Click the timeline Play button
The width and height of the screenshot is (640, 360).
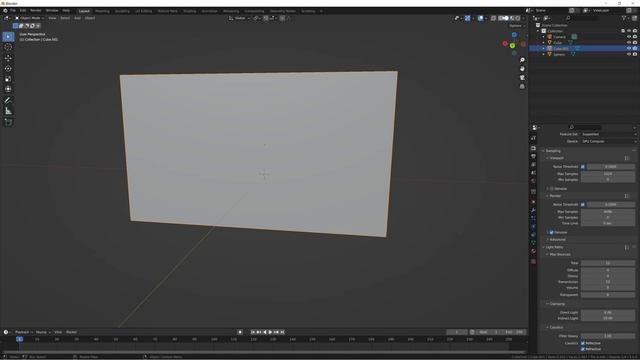pyautogui.click(x=270, y=332)
